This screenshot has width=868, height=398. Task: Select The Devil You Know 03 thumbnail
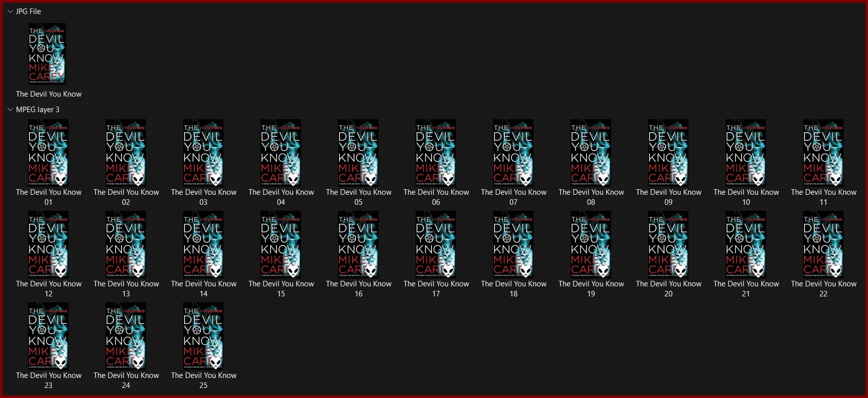[203, 153]
